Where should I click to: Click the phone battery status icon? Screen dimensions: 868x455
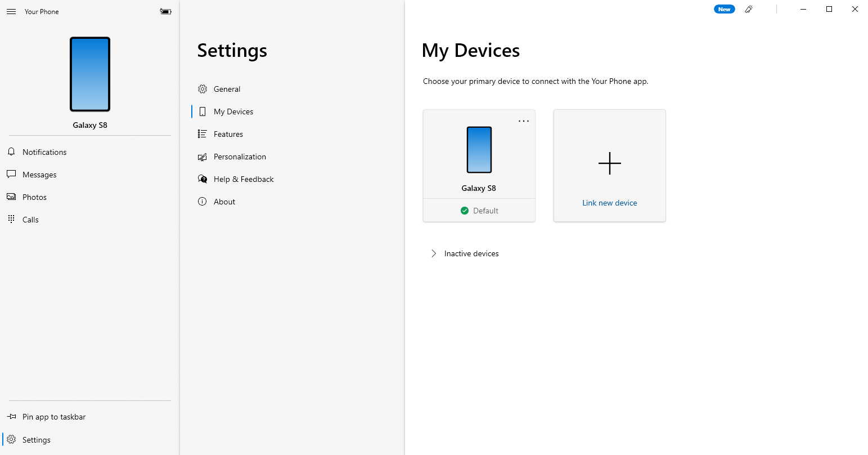[165, 11]
